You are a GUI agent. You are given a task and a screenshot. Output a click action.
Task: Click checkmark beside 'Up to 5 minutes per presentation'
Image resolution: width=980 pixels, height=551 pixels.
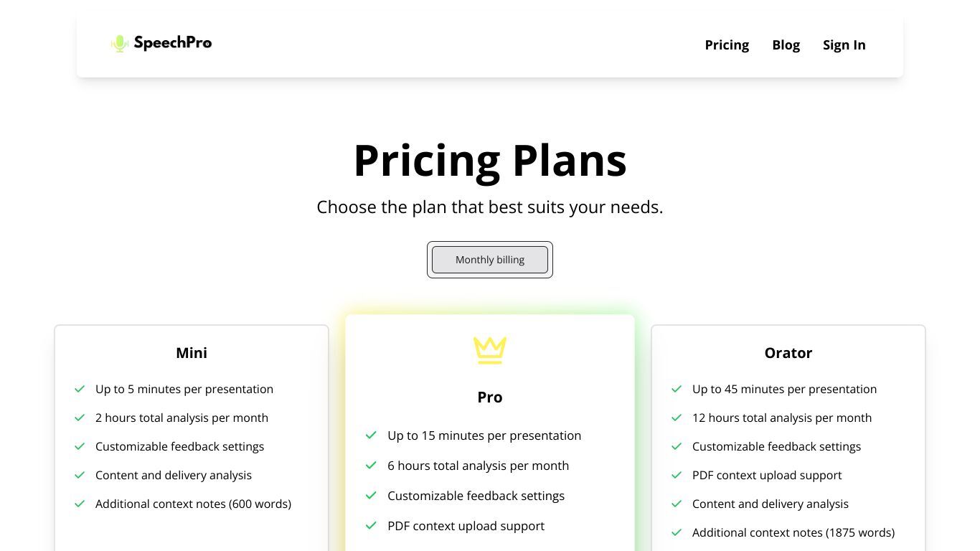pyautogui.click(x=80, y=389)
